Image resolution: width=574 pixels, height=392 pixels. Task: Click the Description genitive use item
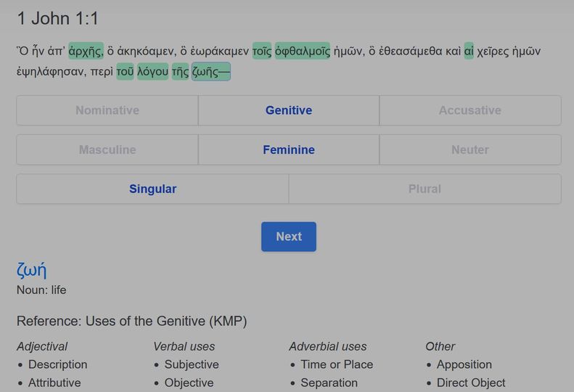click(58, 364)
